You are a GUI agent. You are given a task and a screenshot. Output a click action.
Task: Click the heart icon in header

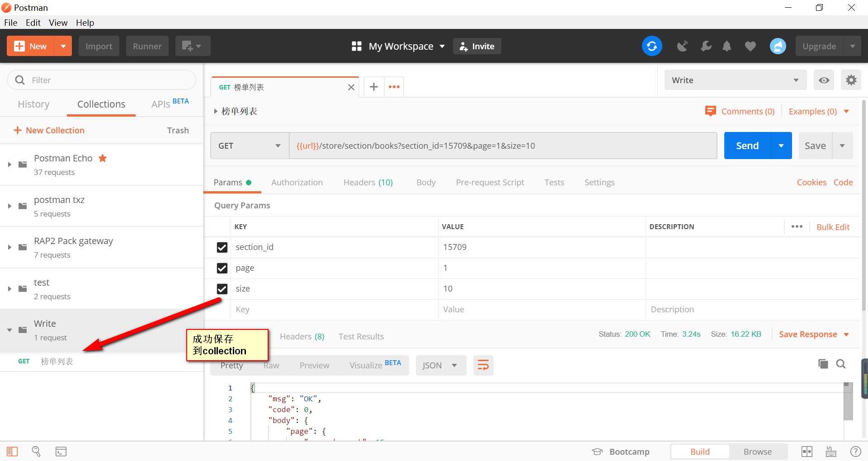coord(750,46)
